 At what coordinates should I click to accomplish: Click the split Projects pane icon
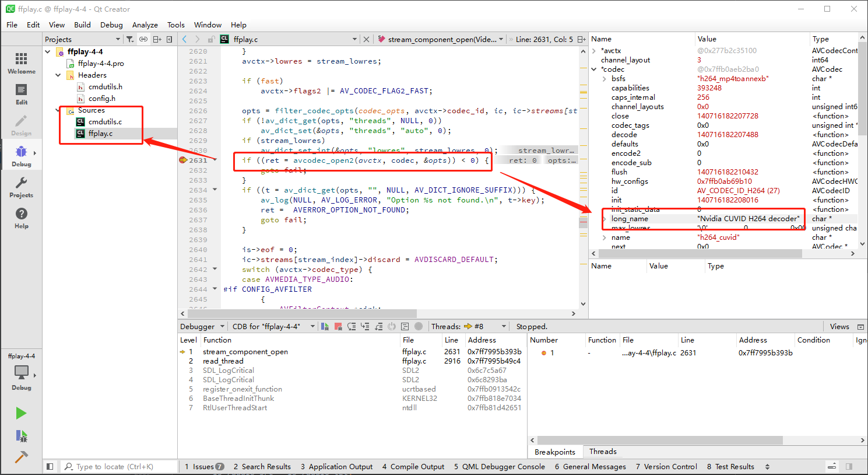pos(157,39)
